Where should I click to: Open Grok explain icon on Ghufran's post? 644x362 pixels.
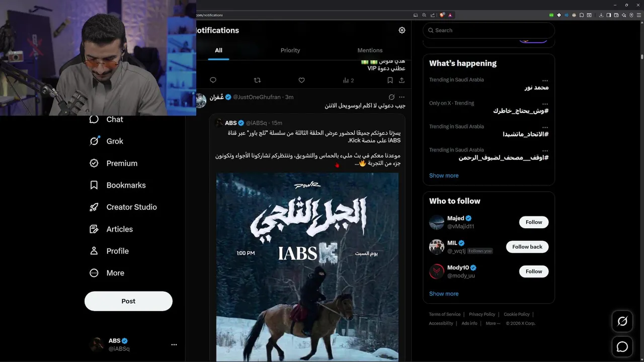click(x=391, y=97)
